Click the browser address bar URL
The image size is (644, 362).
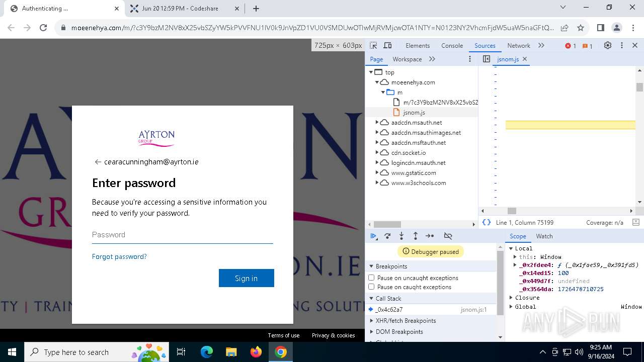pos(312,28)
